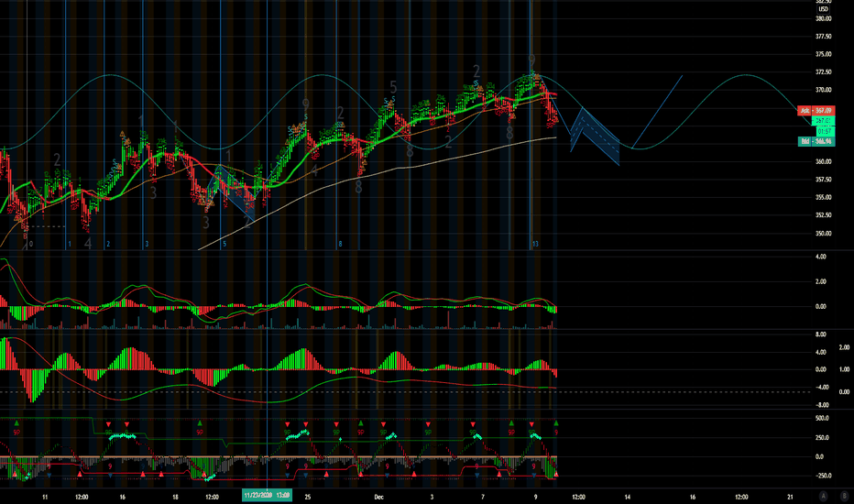
Task: Click the -8.00 indicator scale value
Action: (x=821, y=405)
